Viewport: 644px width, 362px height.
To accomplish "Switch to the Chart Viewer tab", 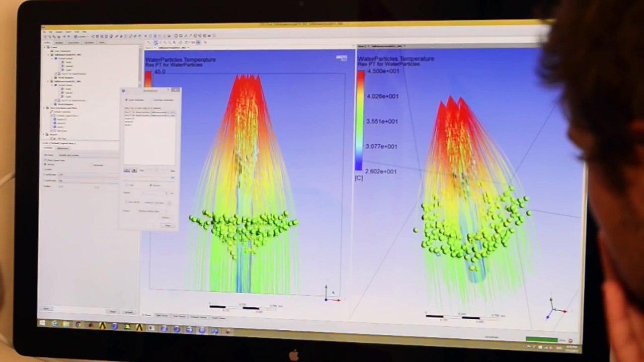I will pos(179,316).
